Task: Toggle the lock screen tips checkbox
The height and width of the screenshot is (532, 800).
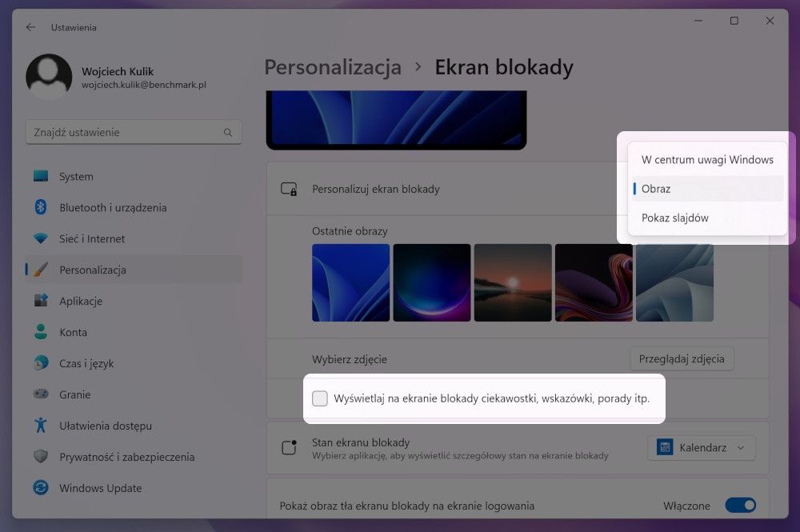Action: [x=320, y=398]
